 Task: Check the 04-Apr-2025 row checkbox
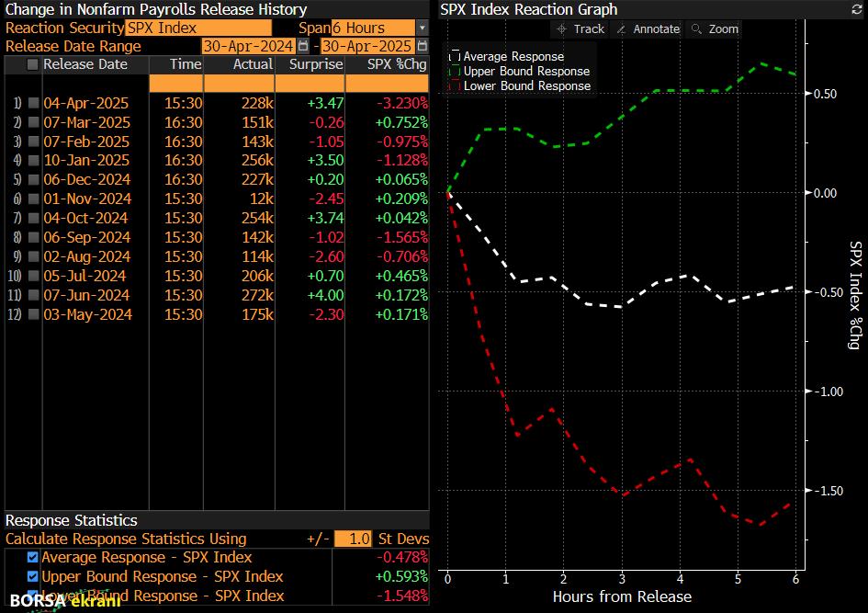pos(34,103)
